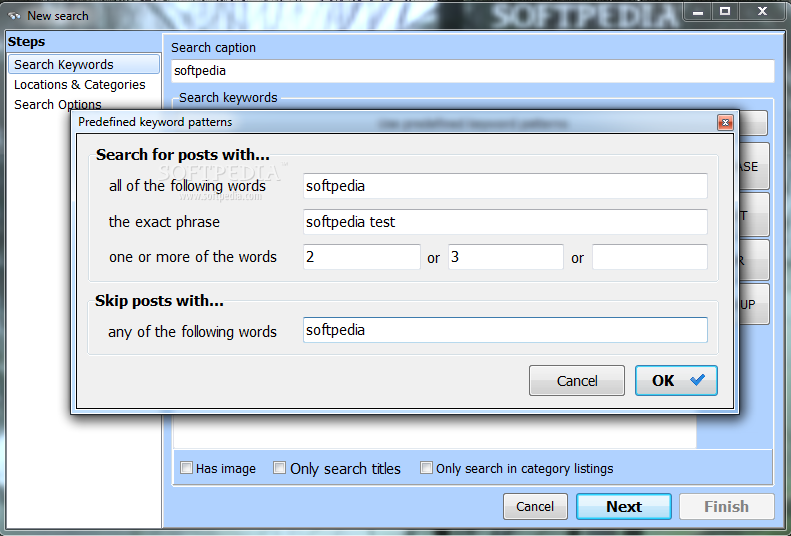Click the 'Search keywords' group label
Image resolution: width=791 pixels, height=536 pixels.
(x=228, y=97)
